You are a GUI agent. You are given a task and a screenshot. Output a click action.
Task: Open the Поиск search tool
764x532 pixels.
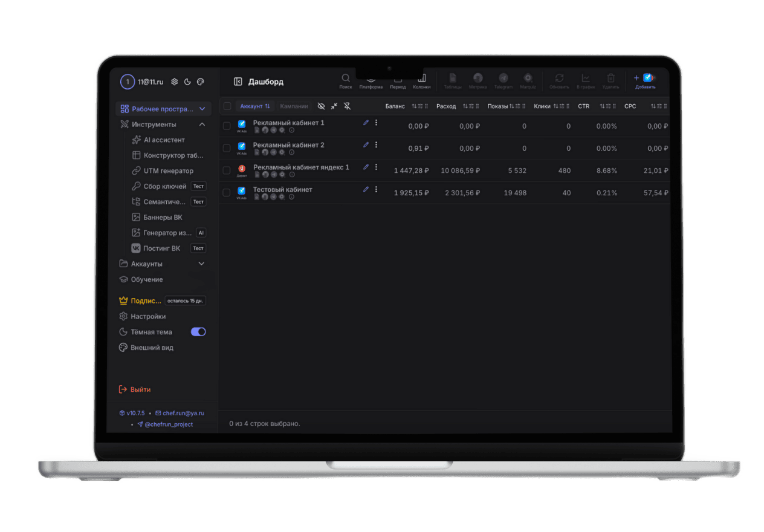click(x=346, y=81)
